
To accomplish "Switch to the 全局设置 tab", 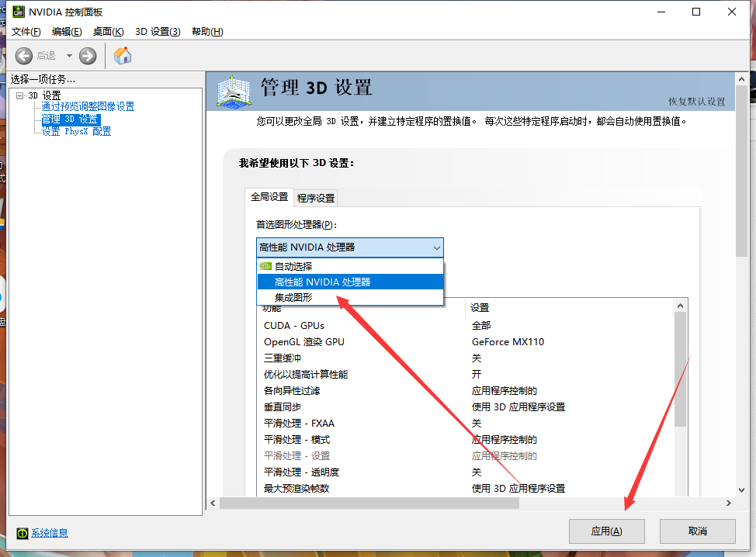I will pos(269,197).
